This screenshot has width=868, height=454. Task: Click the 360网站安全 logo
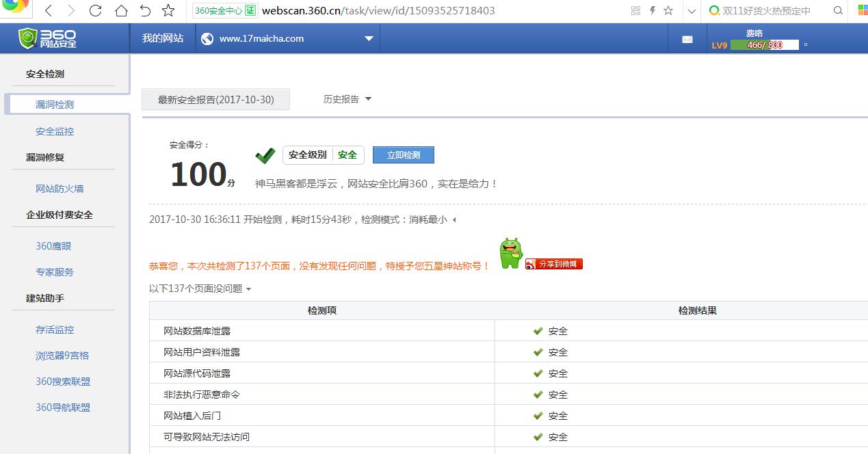pos(47,39)
